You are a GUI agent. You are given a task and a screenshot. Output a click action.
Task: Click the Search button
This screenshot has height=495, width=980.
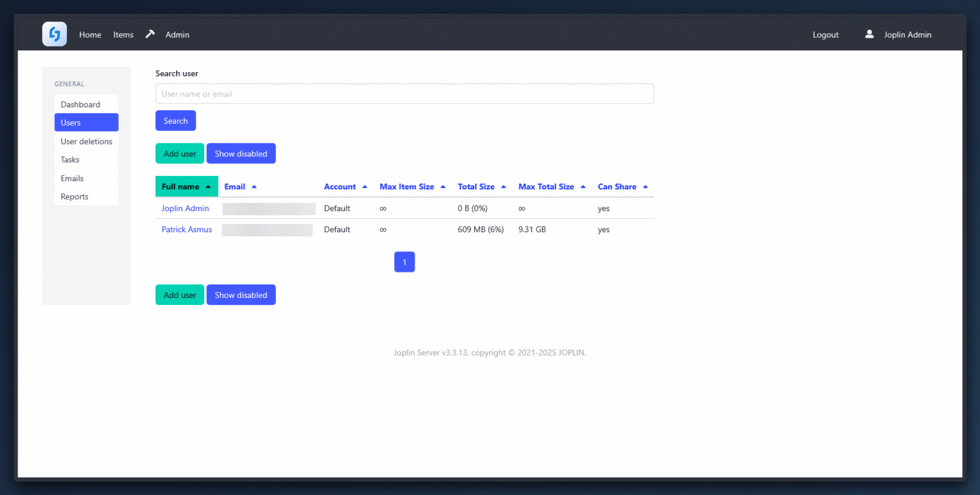[x=175, y=121]
